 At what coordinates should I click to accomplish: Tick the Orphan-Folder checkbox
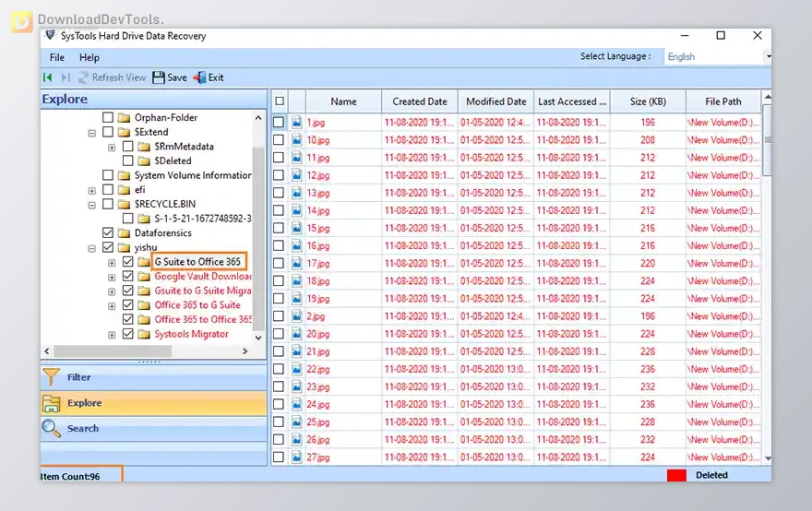(108, 117)
